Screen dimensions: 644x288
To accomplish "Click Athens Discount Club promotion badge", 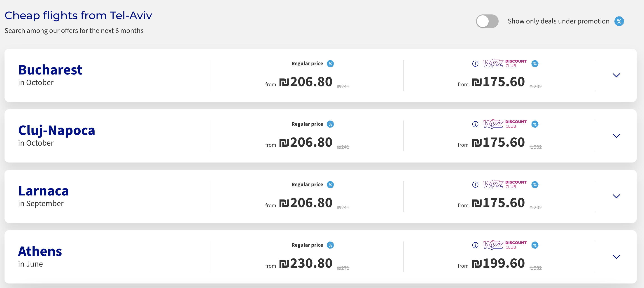I will [x=535, y=245].
